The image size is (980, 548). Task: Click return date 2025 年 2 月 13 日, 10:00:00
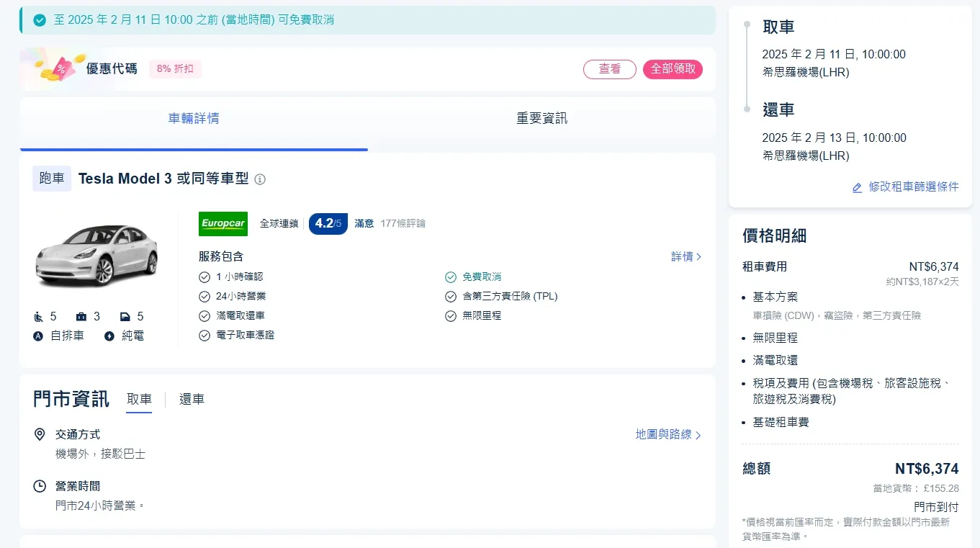[x=834, y=138]
